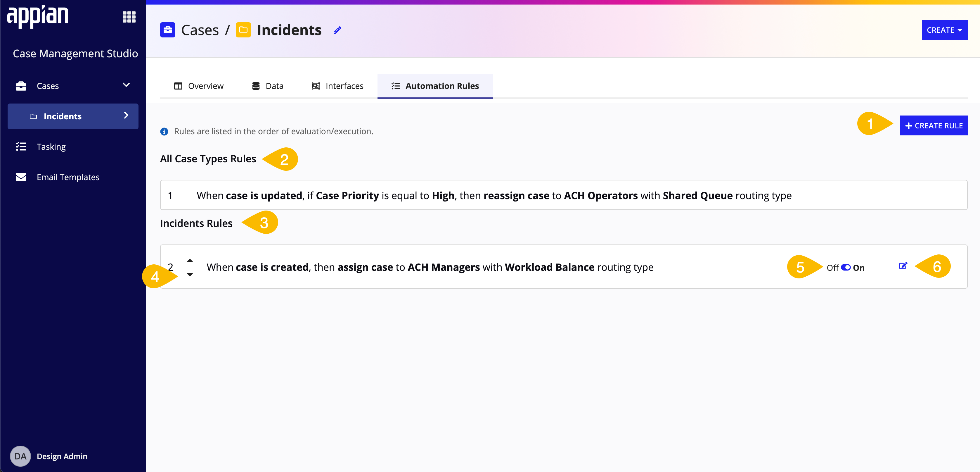Image resolution: width=980 pixels, height=472 pixels.
Task: Edit rule 2 using the edit icon
Action: (903, 266)
